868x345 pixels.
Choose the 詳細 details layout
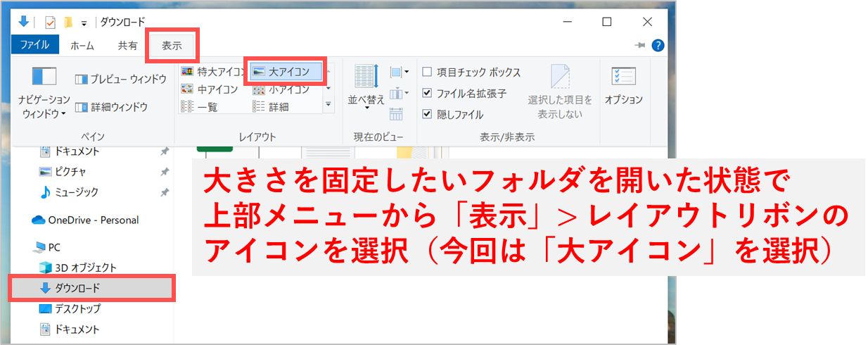(270, 107)
